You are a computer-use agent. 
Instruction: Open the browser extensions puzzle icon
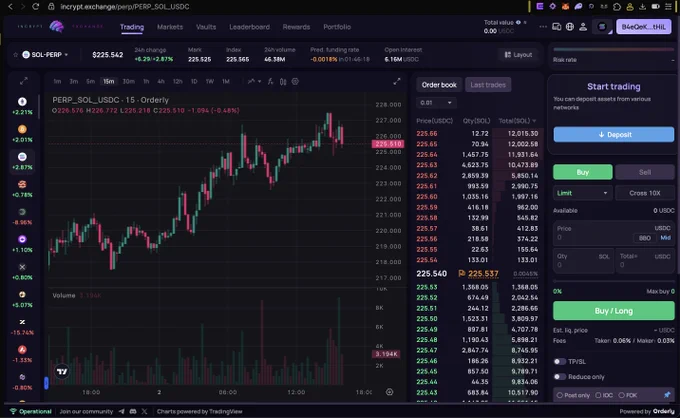coord(617,7)
